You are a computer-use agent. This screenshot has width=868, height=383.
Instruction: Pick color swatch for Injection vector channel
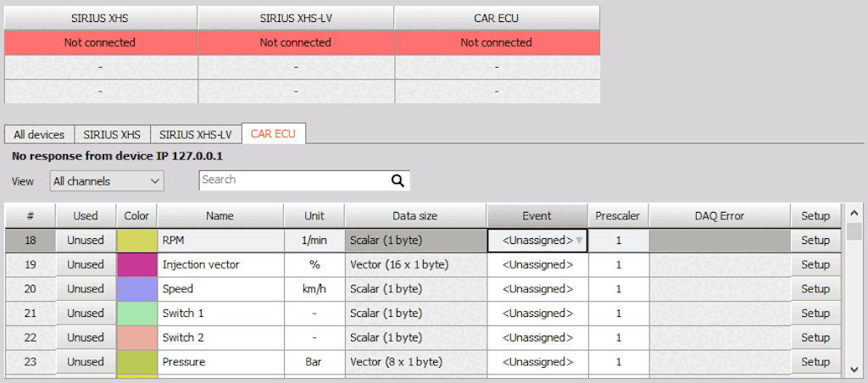click(136, 264)
